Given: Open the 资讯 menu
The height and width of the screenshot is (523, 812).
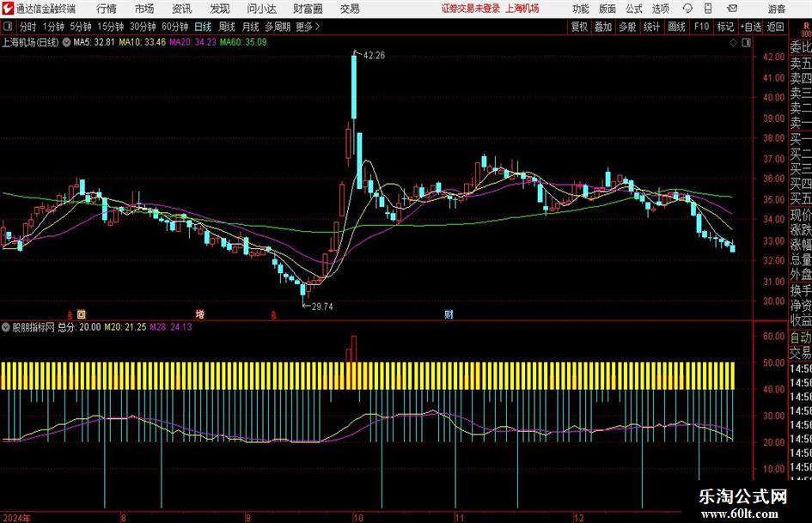Looking at the screenshot, I should pos(182,9).
